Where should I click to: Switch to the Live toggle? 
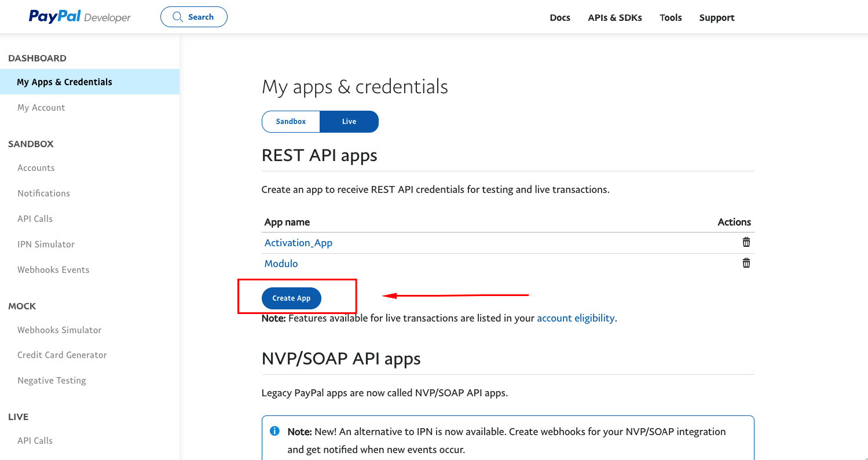click(x=349, y=122)
